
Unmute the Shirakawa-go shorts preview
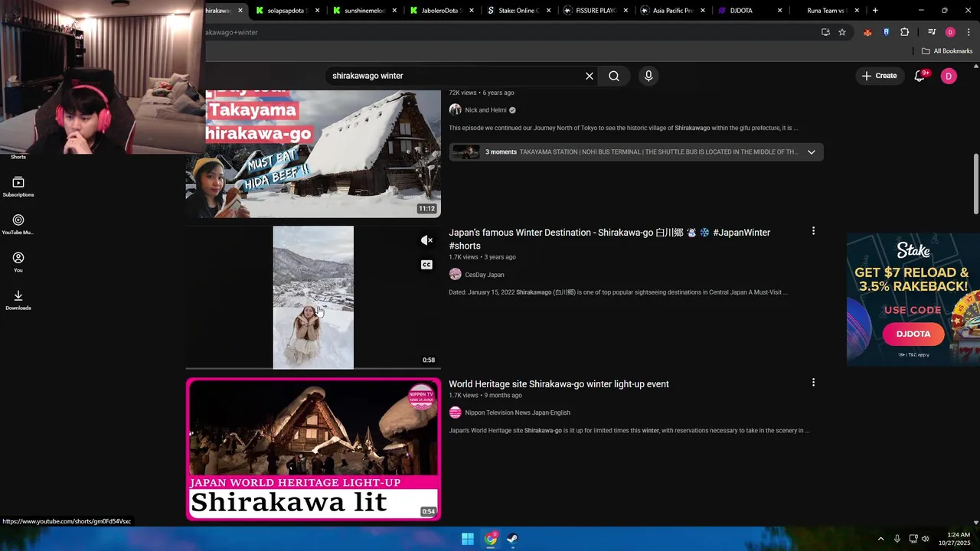coord(427,240)
